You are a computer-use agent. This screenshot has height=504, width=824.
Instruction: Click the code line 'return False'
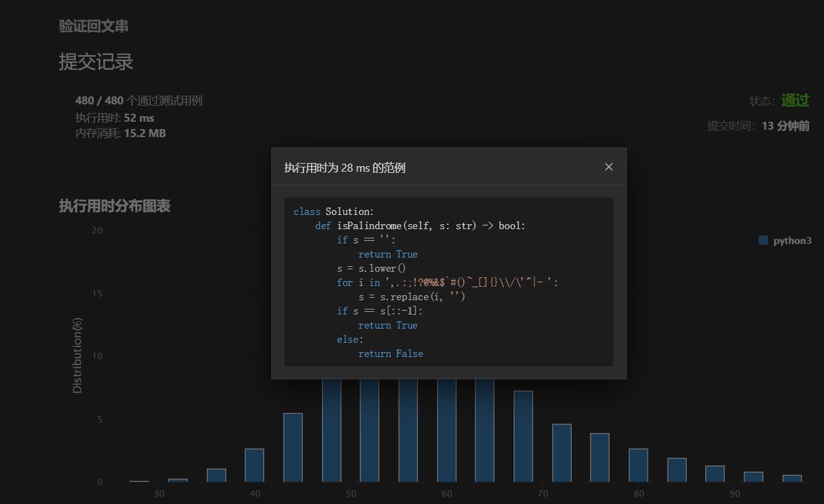coord(391,354)
